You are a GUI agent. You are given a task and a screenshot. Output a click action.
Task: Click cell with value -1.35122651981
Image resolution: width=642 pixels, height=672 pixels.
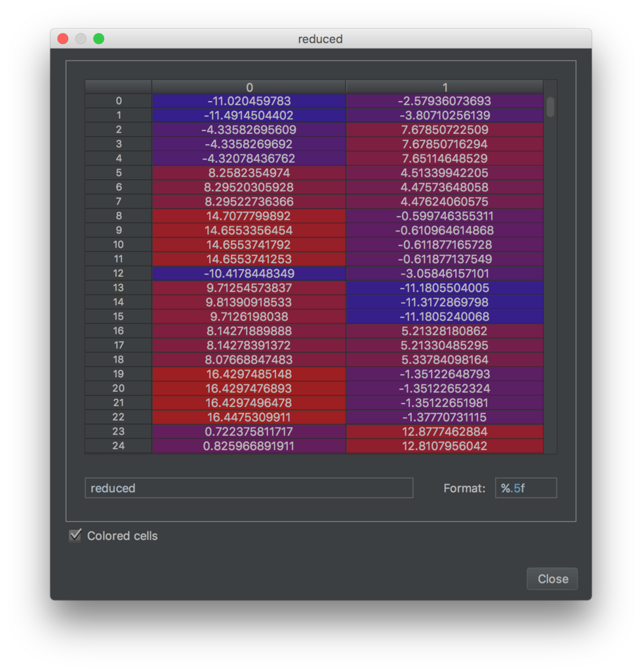(x=445, y=402)
